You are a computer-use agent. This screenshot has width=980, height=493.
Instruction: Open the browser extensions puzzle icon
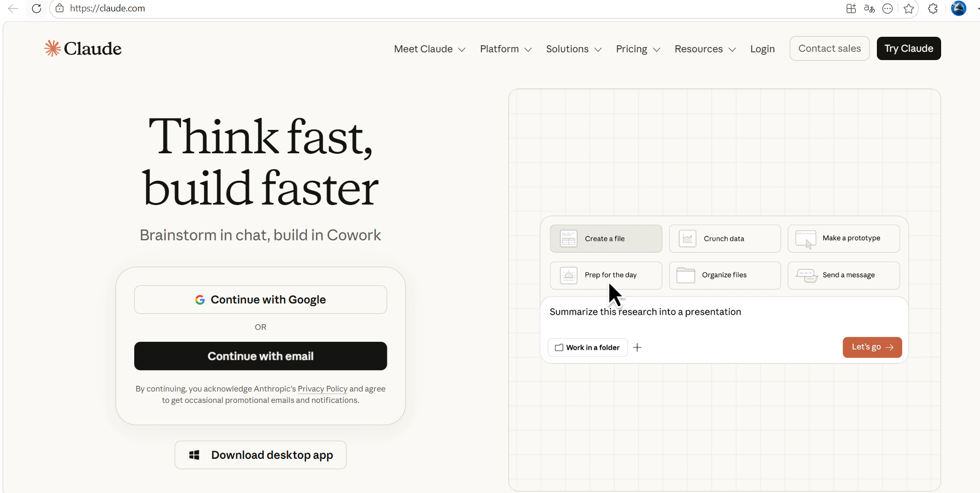933,8
